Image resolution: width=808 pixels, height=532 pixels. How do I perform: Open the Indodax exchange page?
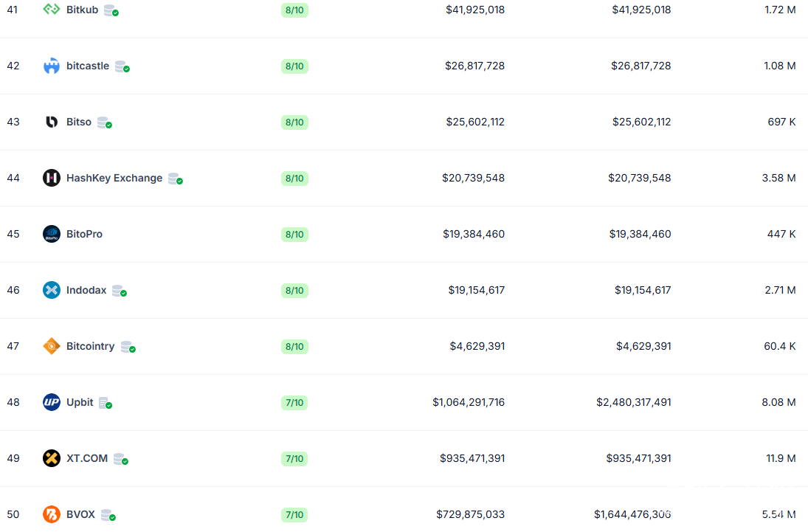86,290
